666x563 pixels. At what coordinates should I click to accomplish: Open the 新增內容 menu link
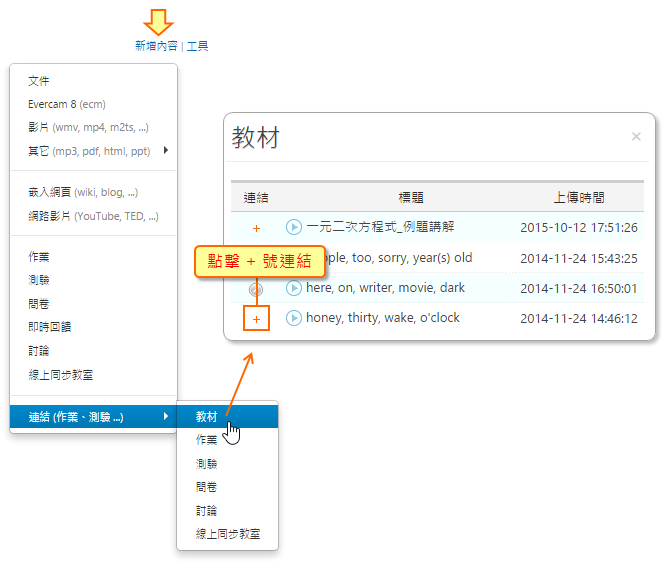(156, 46)
